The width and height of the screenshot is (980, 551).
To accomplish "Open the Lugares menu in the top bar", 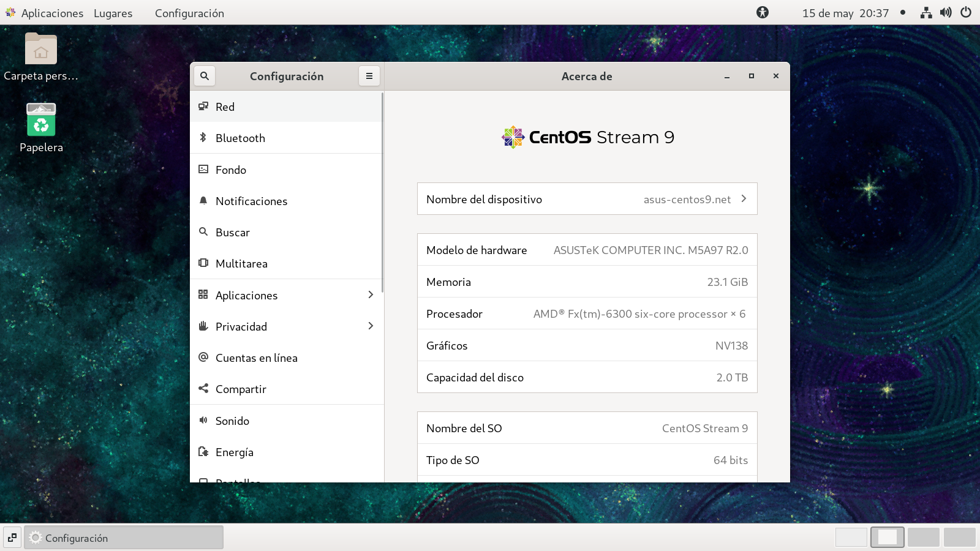I will tap(113, 13).
